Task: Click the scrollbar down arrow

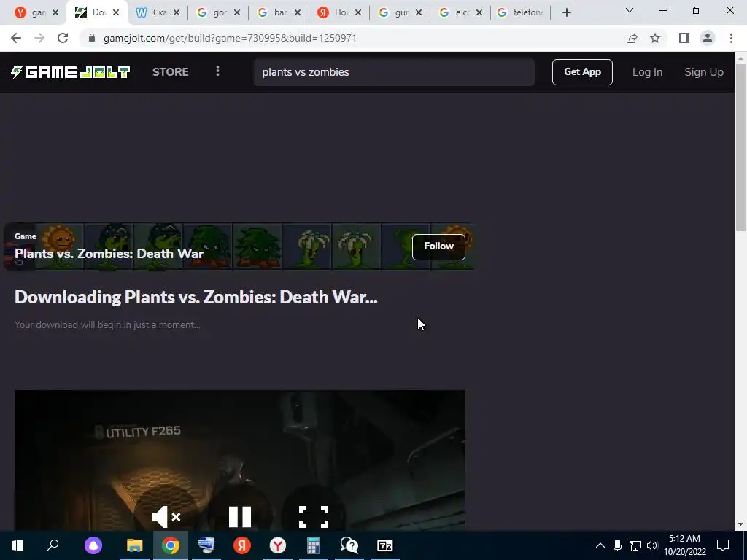Action: pyautogui.click(x=741, y=524)
